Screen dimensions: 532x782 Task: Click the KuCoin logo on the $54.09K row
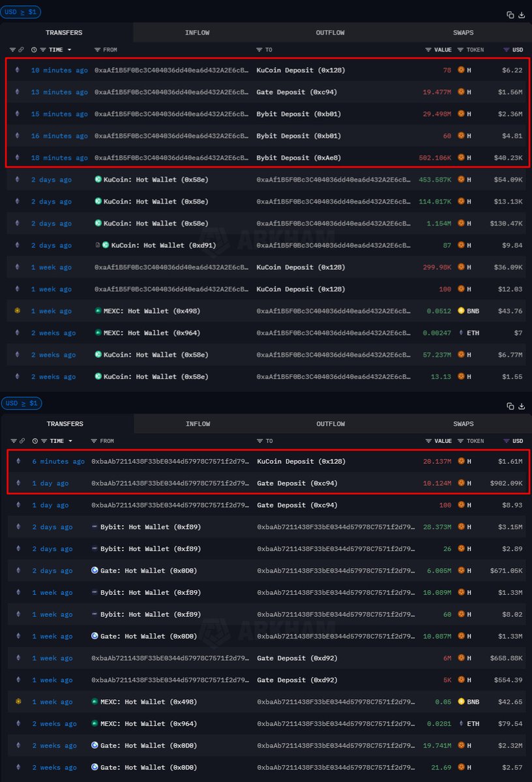(98, 179)
